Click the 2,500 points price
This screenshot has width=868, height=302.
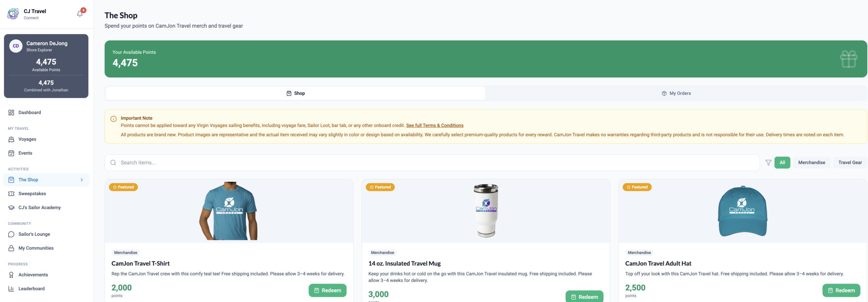point(635,288)
